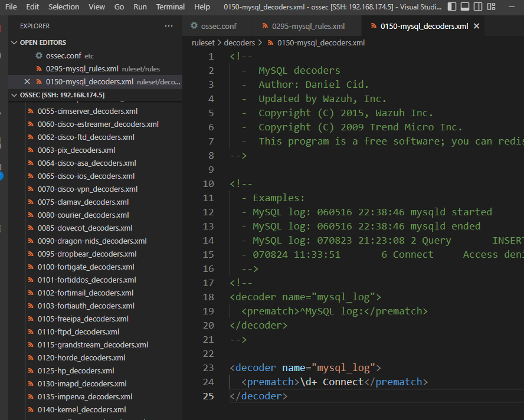Click XML icon of 0095-dropbear_decoders.xml

pos(31,254)
